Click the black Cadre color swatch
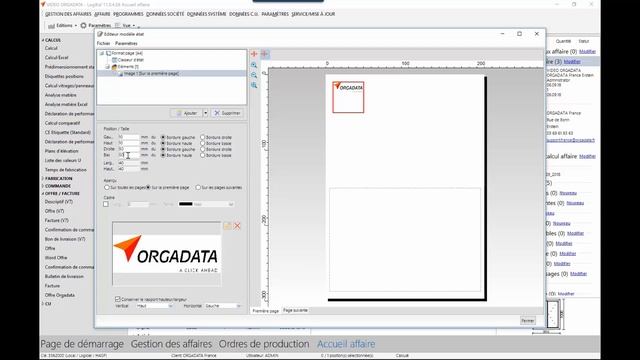Viewport: 640px width, 360px height. tap(185, 204)
